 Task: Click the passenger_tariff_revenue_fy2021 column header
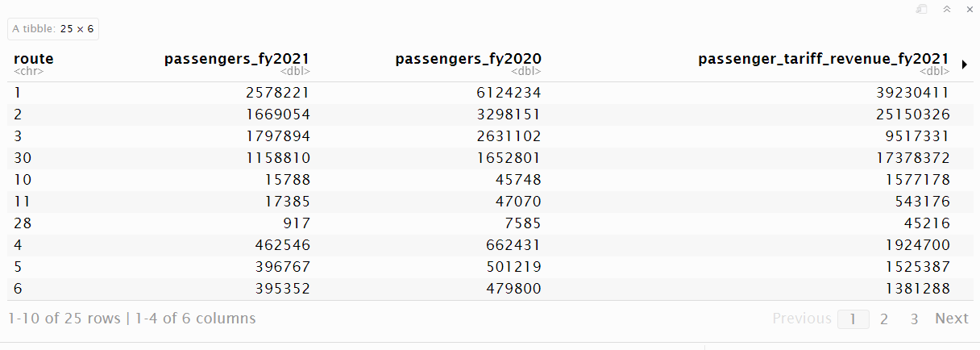coord(823,59)
